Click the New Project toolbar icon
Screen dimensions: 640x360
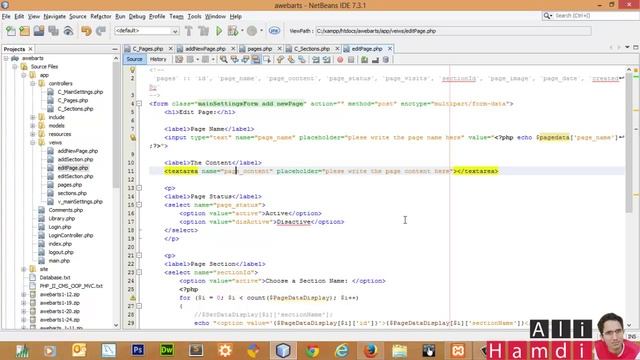[x=24, y=31]
